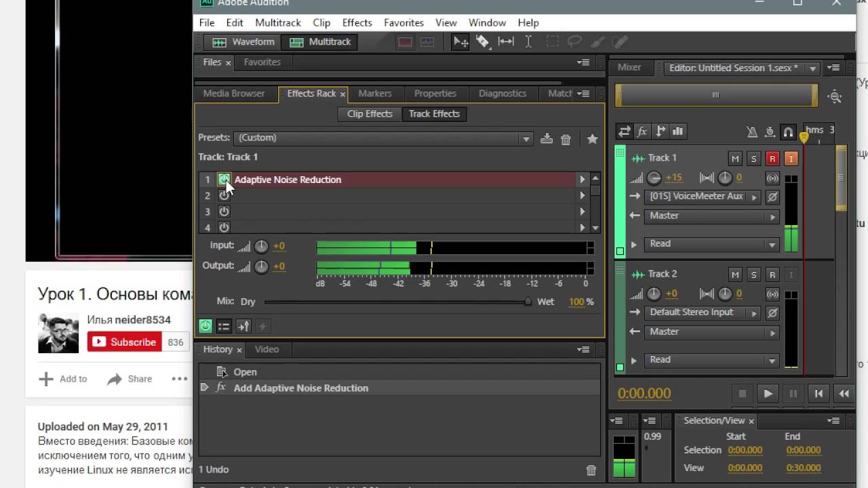Save rack as a favorite (star icon)
868x488 pixels.
(592, 139)
